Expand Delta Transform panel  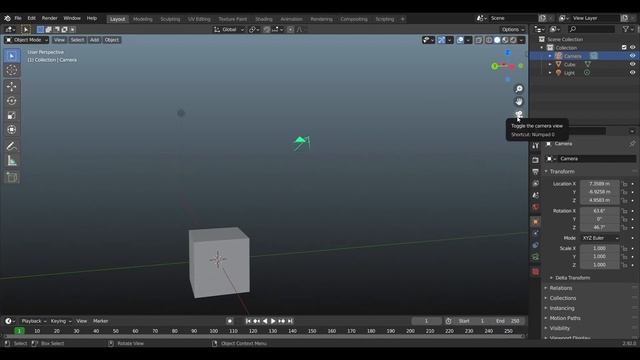click(x=572, y=278)
